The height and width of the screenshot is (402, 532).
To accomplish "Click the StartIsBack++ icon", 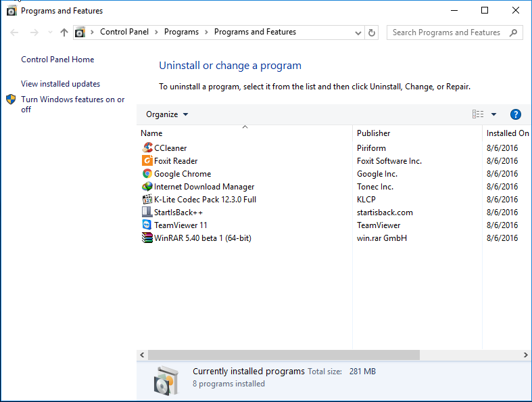I will [147, 212].
